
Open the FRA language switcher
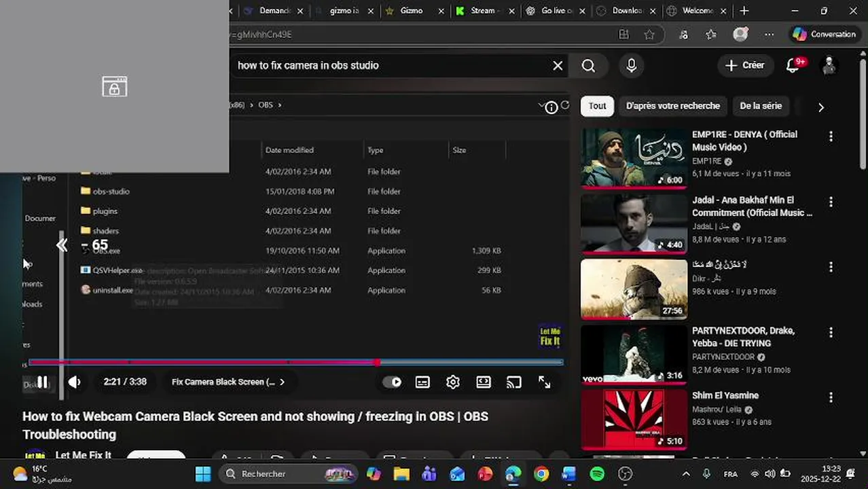point(731,474)
